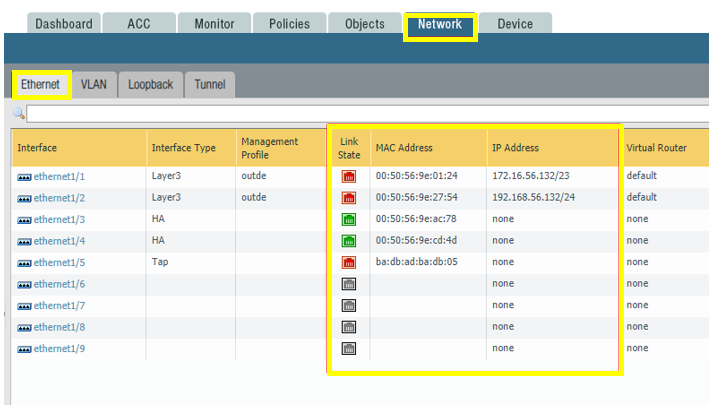Select MAC address ba:db:ad:ba:db:05
This screenshot has width=713, height=410.
[417, 262]
